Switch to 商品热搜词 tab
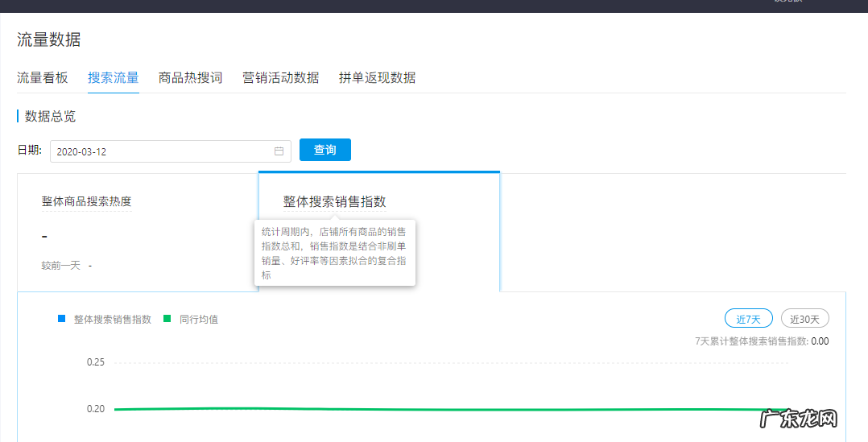 [x=190, y=77]
